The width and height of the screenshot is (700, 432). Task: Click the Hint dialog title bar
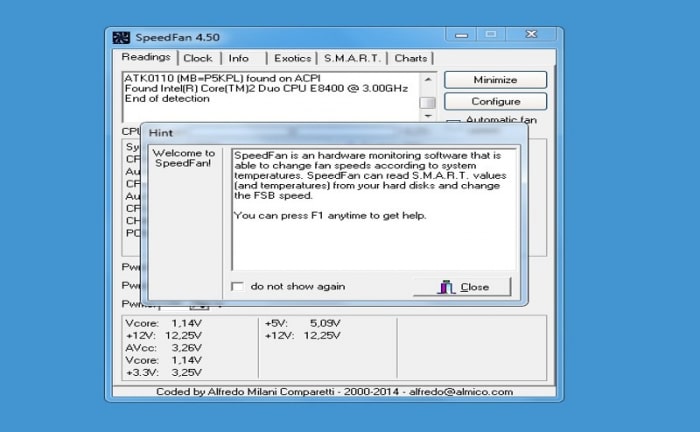click(x=330, y=132)
